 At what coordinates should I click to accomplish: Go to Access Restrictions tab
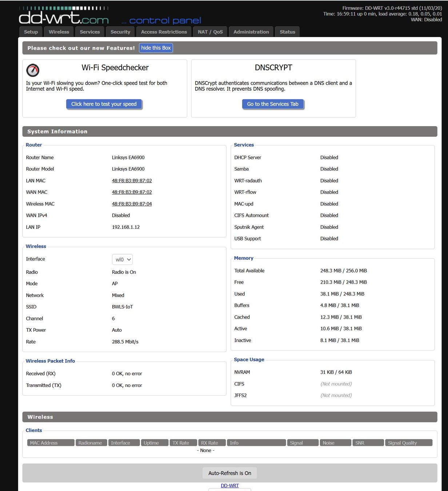164,32
